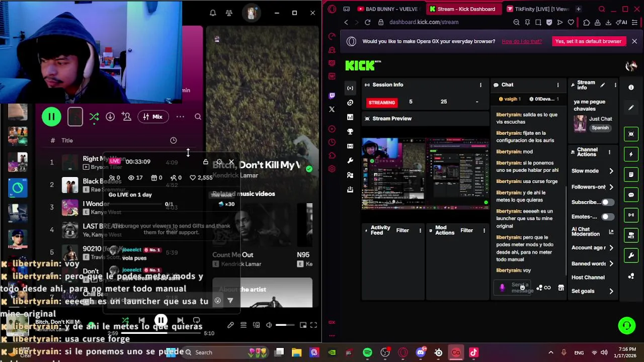Image resolution: width=644 pixels, height=362 pixels.
Task: Search within the Spotify playlist
Action: click(198, 117)
